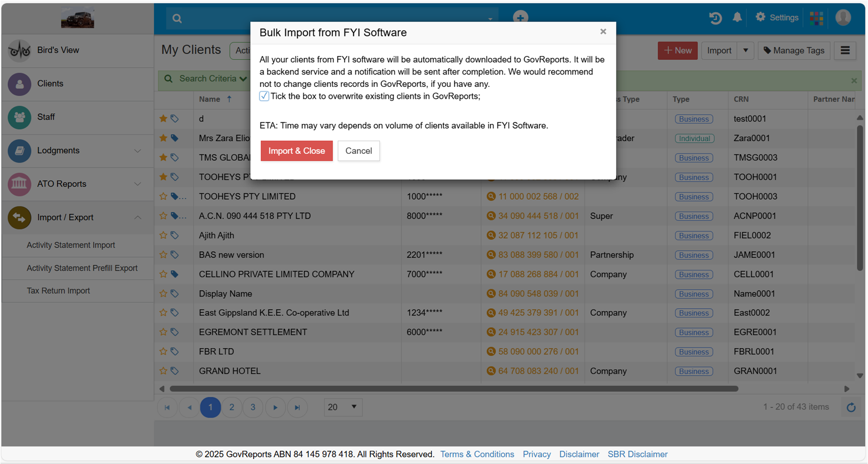This screenshot has width=868, height=464.
Task: Open the items-per-page dropdown showing 20
Action: click(343, 408)
